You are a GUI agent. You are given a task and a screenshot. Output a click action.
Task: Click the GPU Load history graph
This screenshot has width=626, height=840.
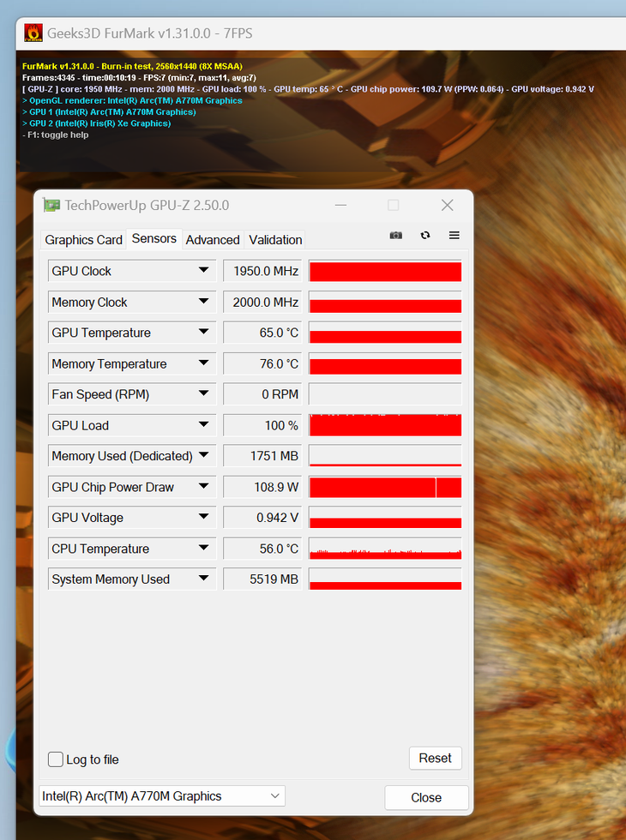[385, 425]
